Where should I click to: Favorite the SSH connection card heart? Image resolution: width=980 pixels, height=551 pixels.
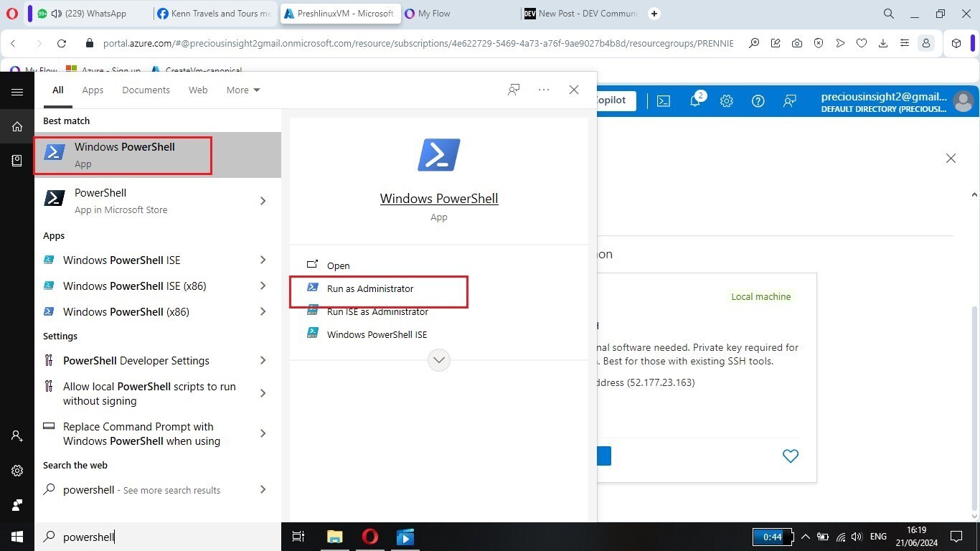point(791,456)
